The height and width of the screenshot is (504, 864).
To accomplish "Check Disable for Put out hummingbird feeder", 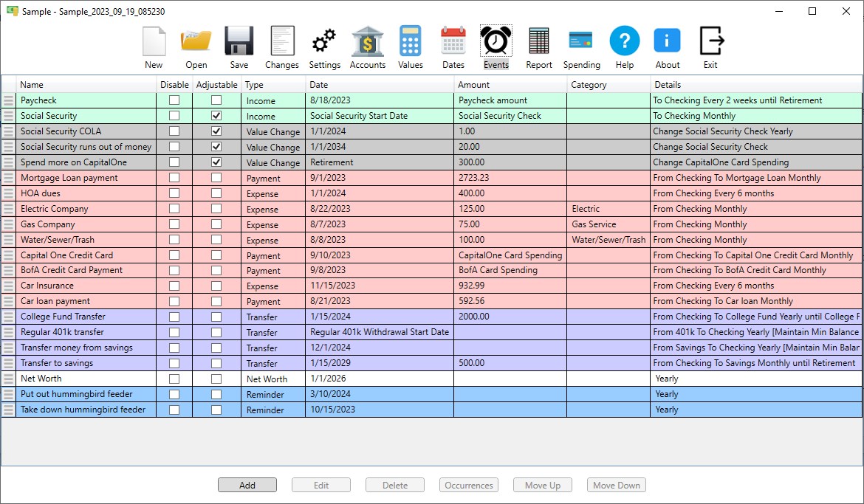I will click(174, 394).
